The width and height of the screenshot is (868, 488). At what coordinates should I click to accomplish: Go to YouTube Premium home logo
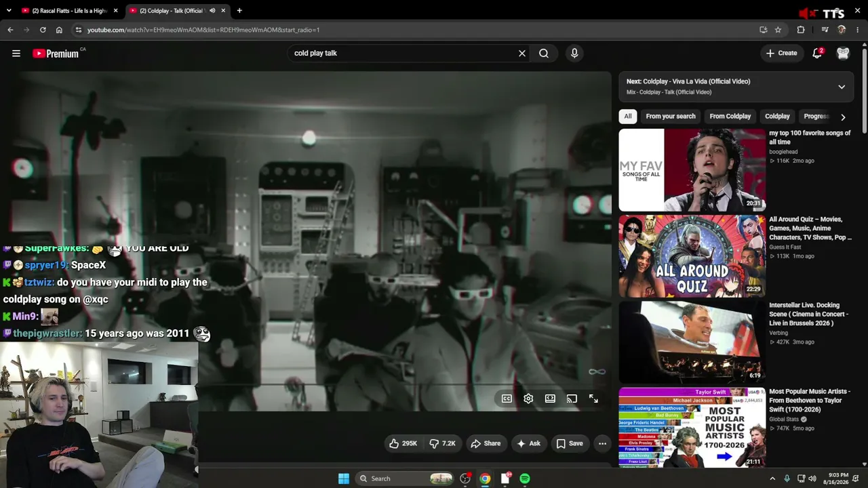56,53
